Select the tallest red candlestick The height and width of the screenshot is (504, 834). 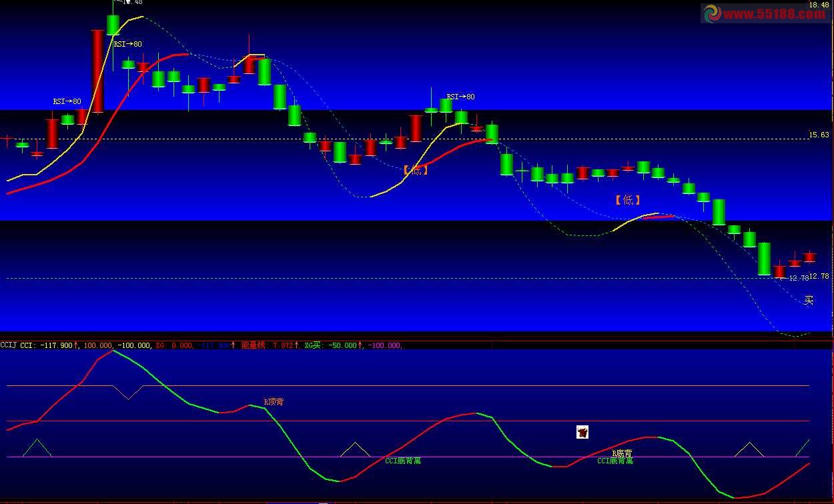97,71
